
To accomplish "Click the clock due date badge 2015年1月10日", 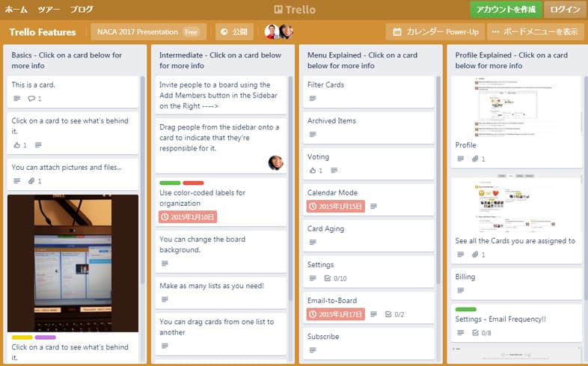I will click(x=188, y=217).
